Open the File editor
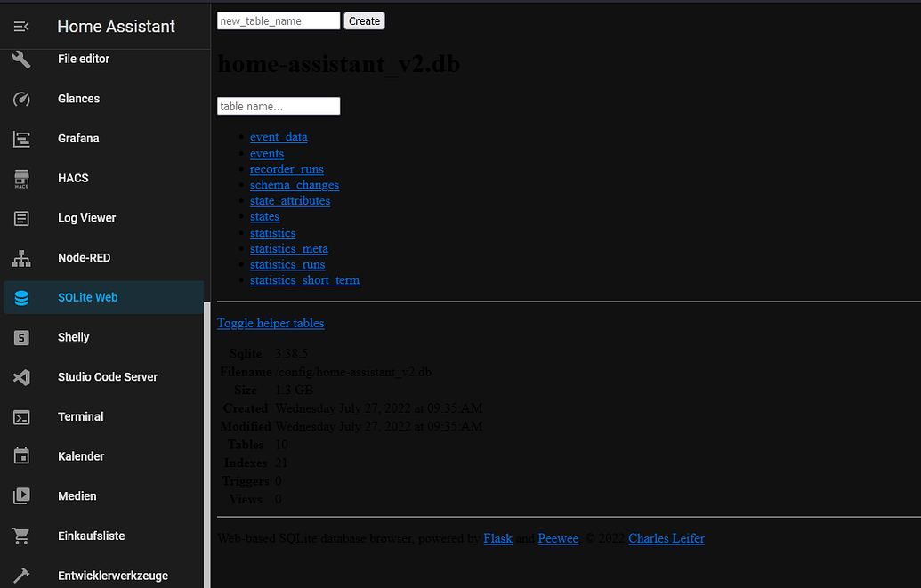Image resolution: width=921 pixels, height=588 pixels. click(x=83, y=59)
